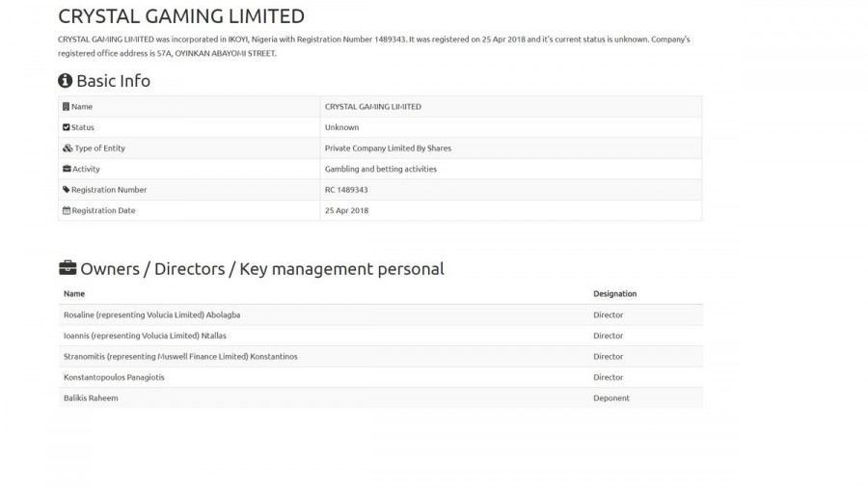This screenshot has width=868, height=488.
Task: Click the Name column header in owners table
Action: point(74,294)
